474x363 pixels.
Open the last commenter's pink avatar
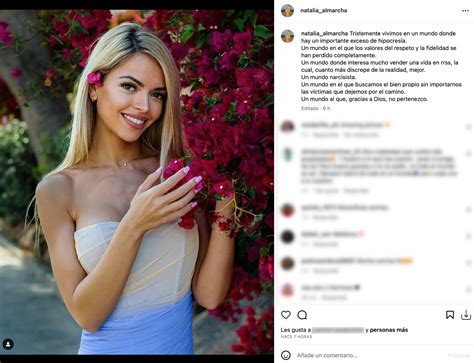coord(287,289)
